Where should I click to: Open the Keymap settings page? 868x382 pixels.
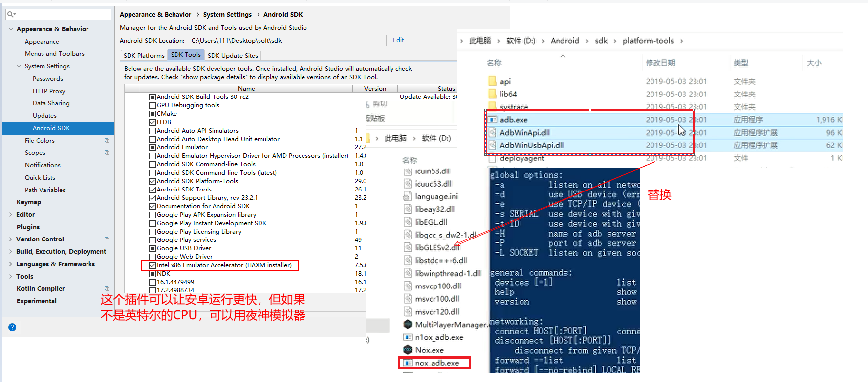coord(29,202)
